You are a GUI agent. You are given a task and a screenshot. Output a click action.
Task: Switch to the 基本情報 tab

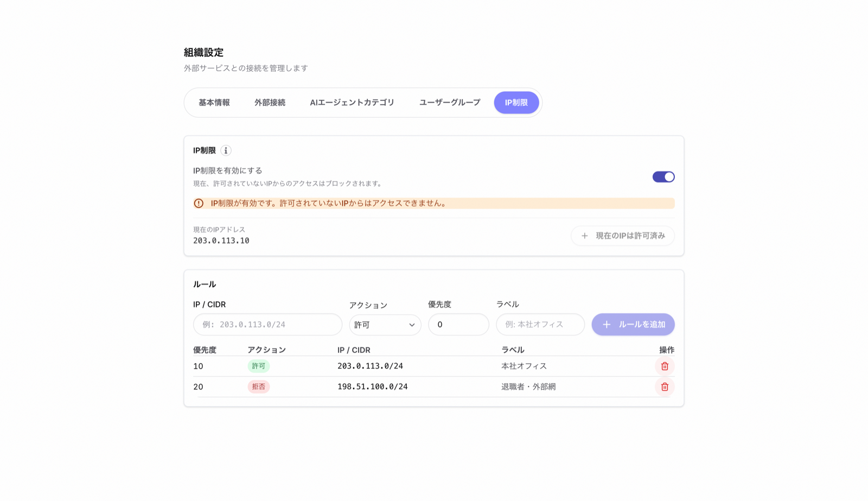214,103
